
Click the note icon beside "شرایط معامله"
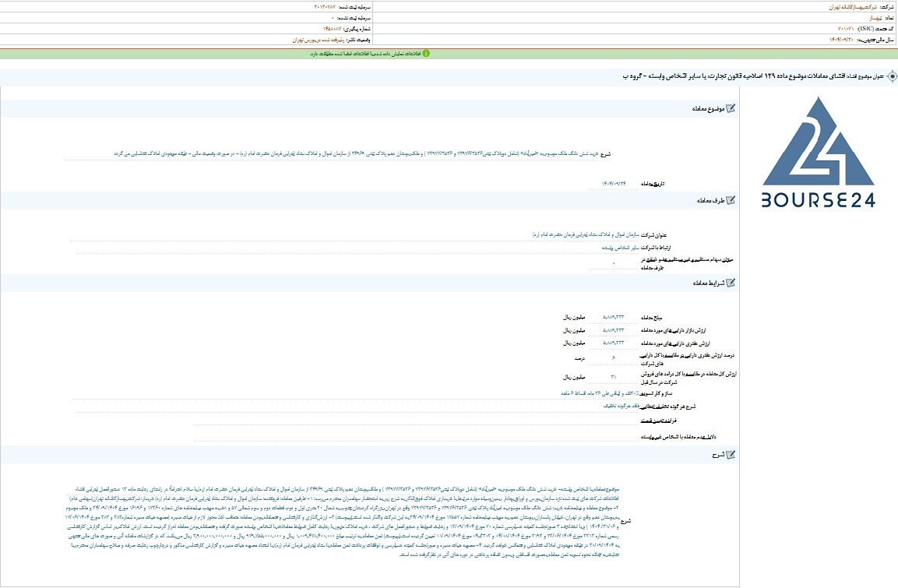(731, 283)
